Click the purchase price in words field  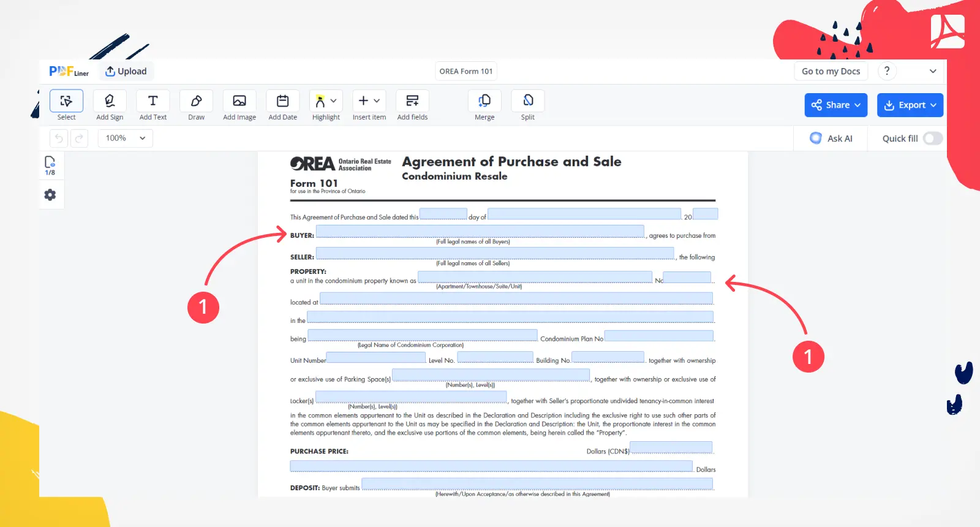(491, 466)
